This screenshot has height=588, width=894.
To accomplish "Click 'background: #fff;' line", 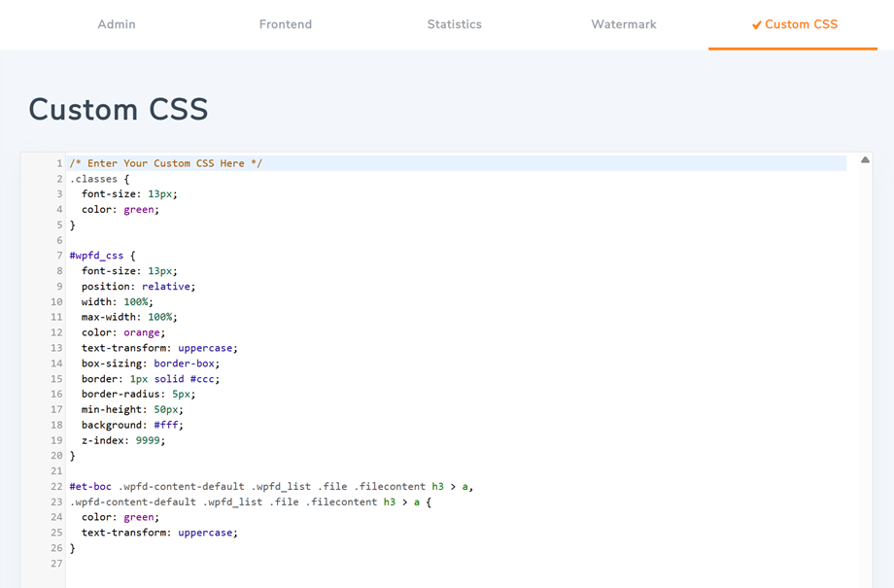I will pos(132,425).
